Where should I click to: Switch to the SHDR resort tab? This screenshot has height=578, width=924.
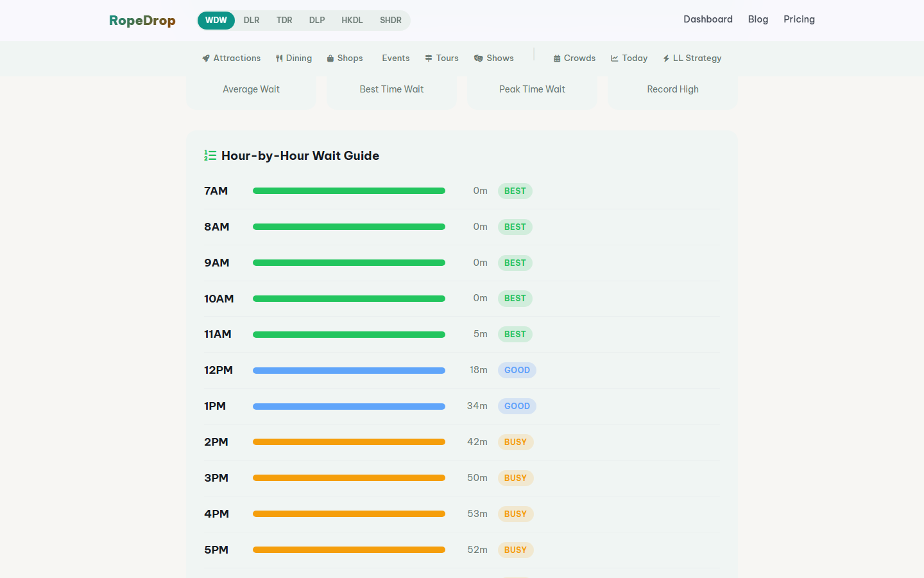click(391, 21)
